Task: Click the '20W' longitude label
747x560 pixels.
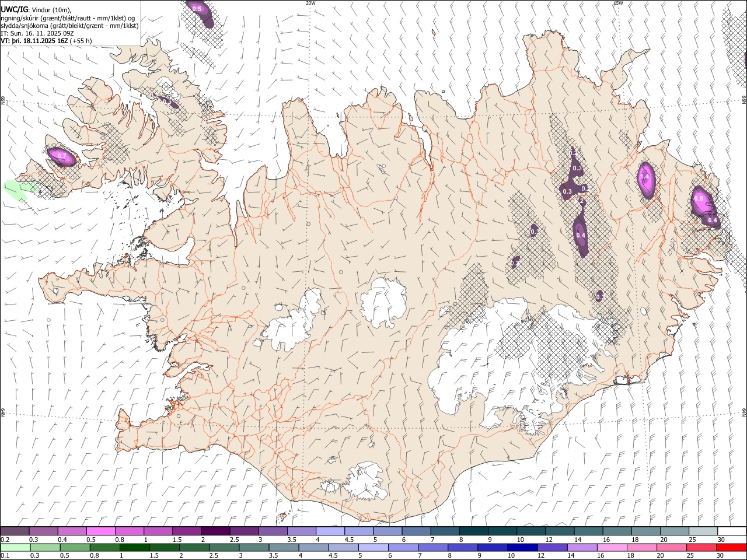Action: (310, 3)
